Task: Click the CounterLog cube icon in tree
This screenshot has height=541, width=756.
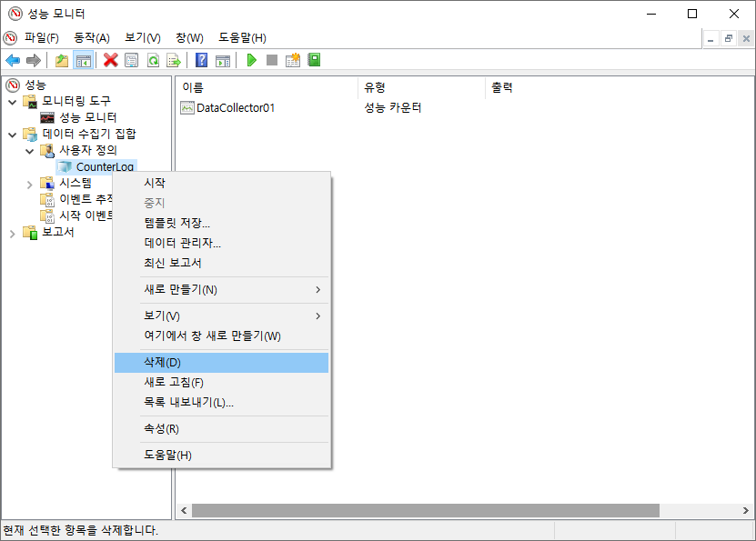Action: click(65, 166)
